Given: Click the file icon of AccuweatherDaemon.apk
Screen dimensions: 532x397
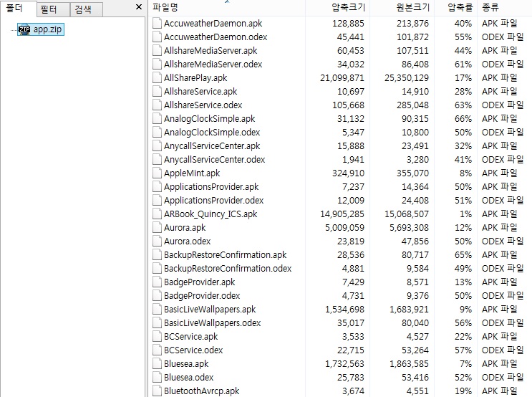Looking at the screenshot, I should (158, 24).
